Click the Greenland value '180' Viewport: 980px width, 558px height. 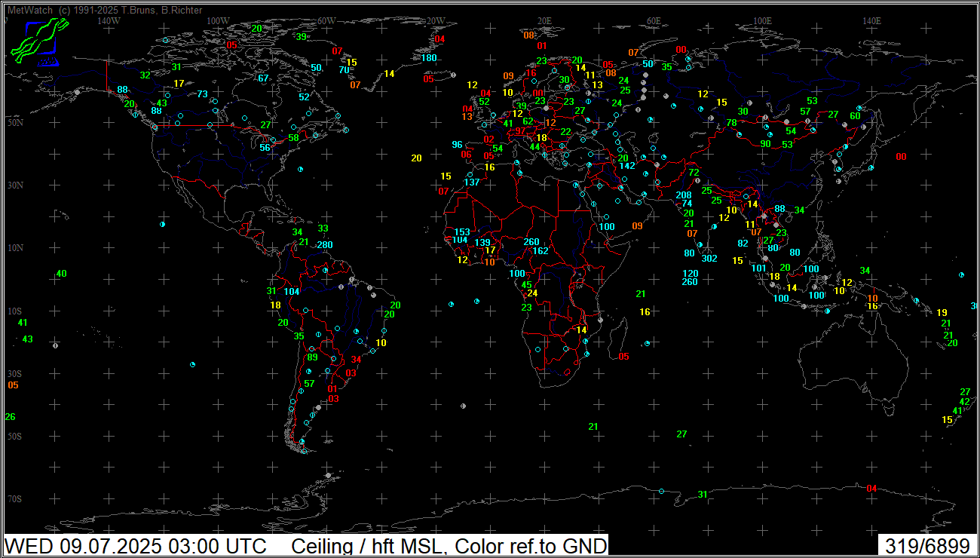[x=429, y=58]
